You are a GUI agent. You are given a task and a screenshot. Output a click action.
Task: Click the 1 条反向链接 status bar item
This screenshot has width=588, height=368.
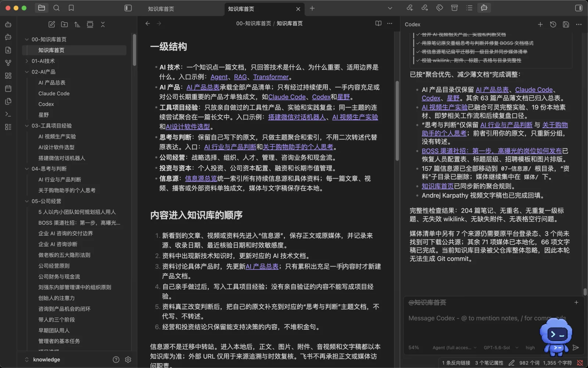point(456,363)
